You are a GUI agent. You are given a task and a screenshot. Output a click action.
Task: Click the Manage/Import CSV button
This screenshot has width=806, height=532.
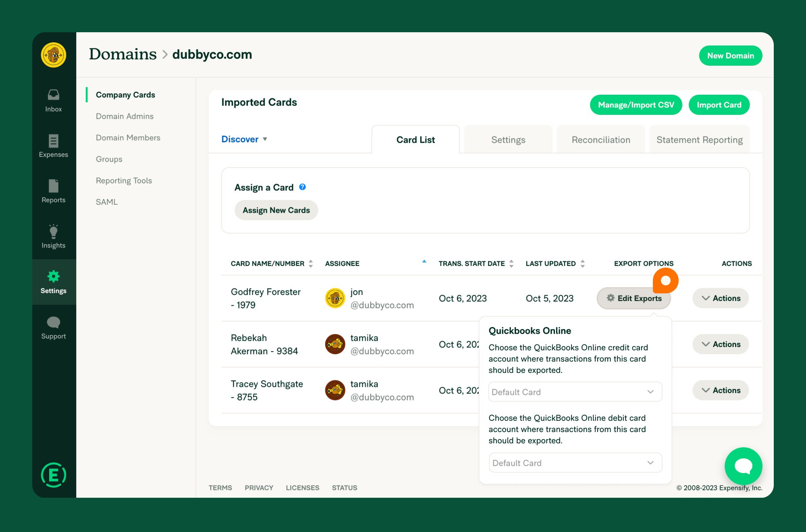pyautogui.click(x=636, y=104)
